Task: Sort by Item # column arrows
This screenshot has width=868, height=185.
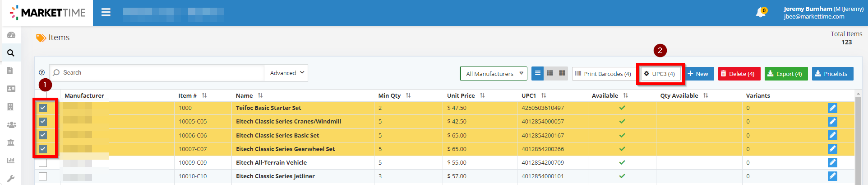Action: [204, 95]
